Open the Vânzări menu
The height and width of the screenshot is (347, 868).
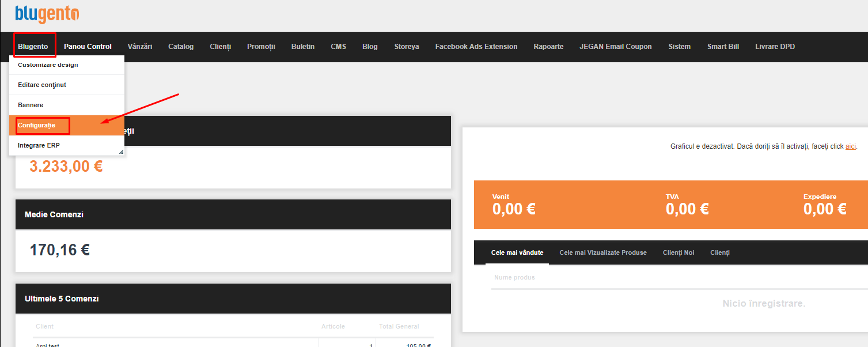pyautogui.click(x=140, y=47)
